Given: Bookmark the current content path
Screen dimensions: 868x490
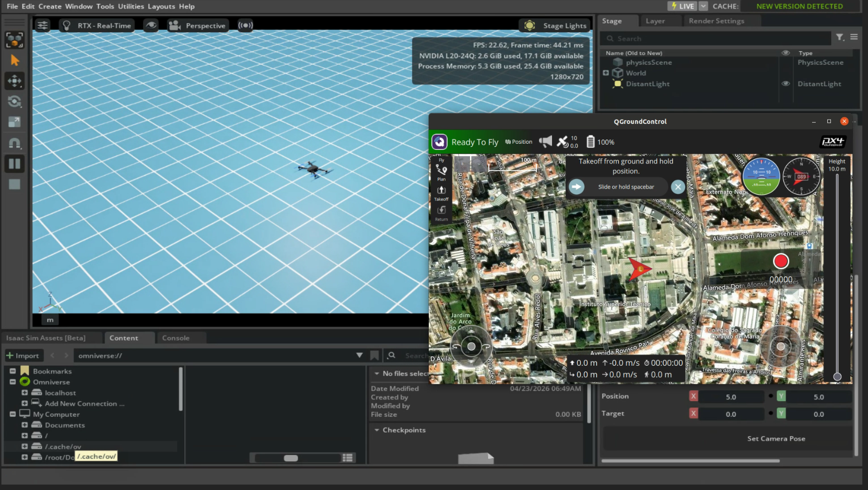Looking at the screenshot, I should (x=374, y=355).
